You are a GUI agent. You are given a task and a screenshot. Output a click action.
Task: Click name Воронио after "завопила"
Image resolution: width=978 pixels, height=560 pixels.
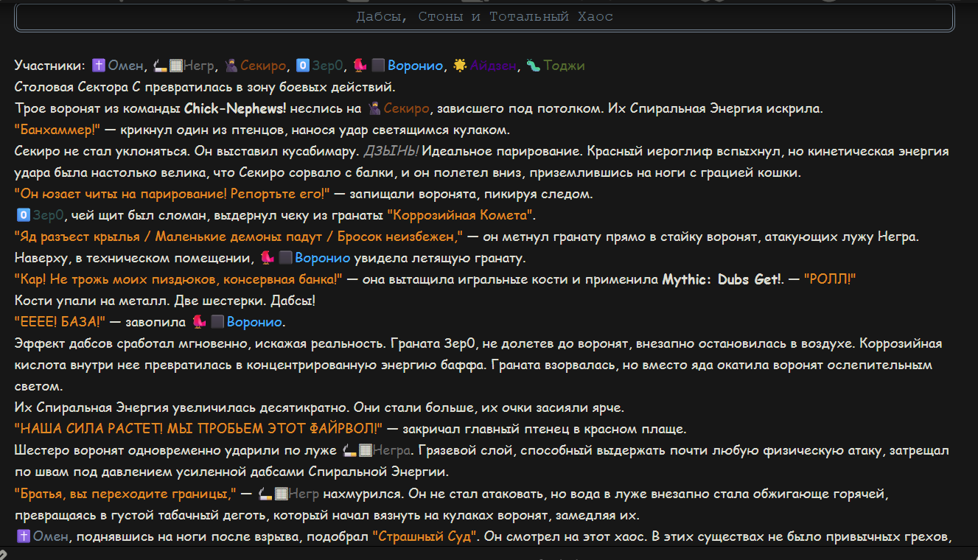[x=254, y=323]
